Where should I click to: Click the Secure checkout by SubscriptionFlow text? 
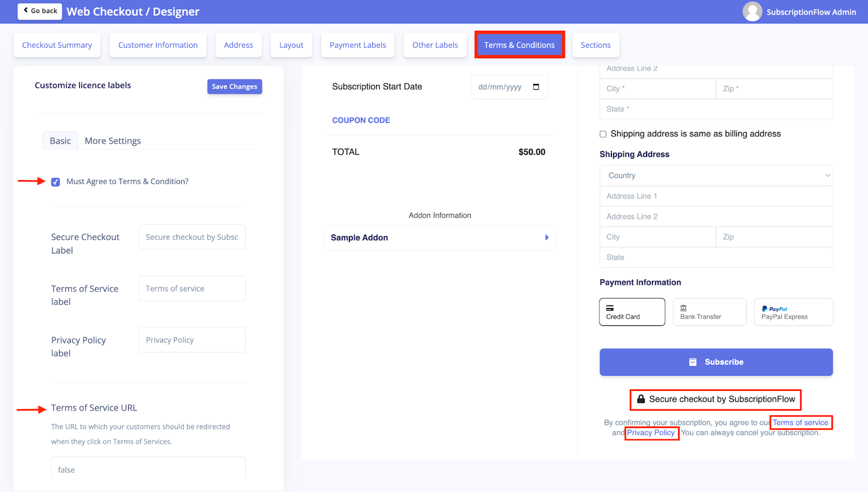[x=722, y=399]
